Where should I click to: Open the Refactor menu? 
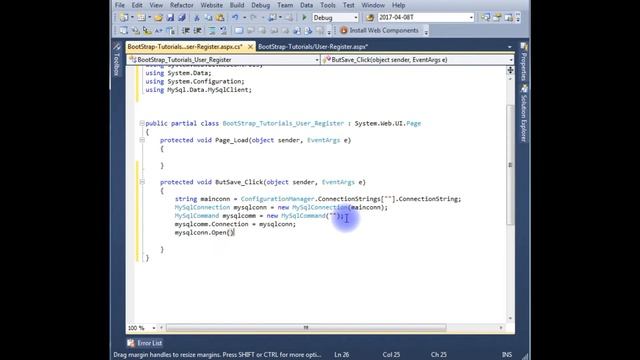(182, 5)
